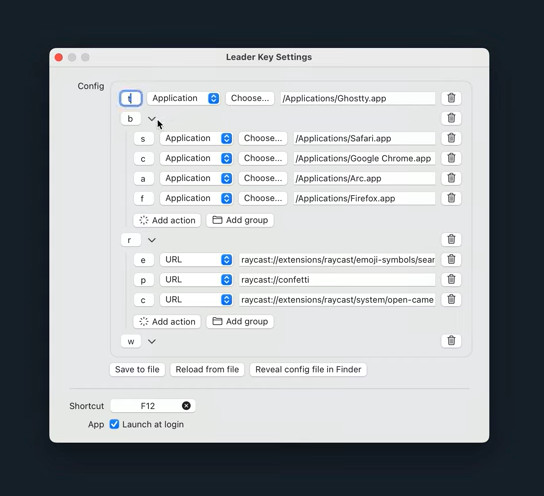Remove the open-camera URL row via trash

[451, 300]
